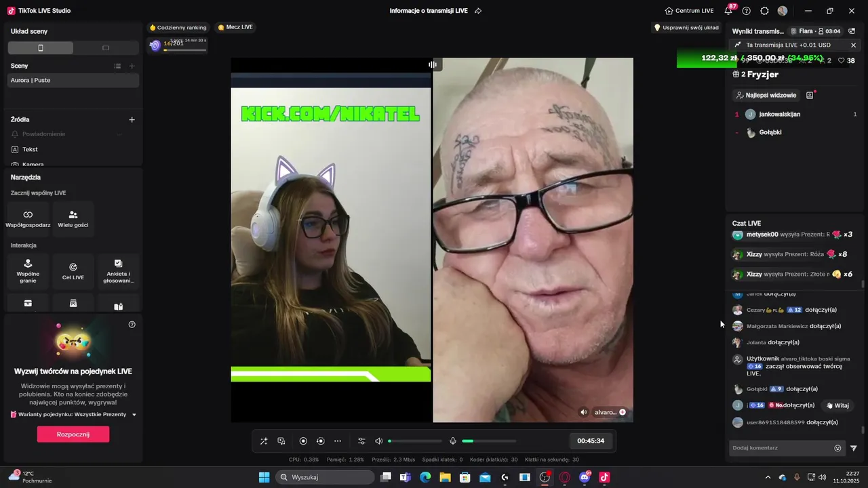Image resolution: width=868 pixels, height=488 pixels.
Task: Open emoji picker in comment box
Action: [837, 448]
